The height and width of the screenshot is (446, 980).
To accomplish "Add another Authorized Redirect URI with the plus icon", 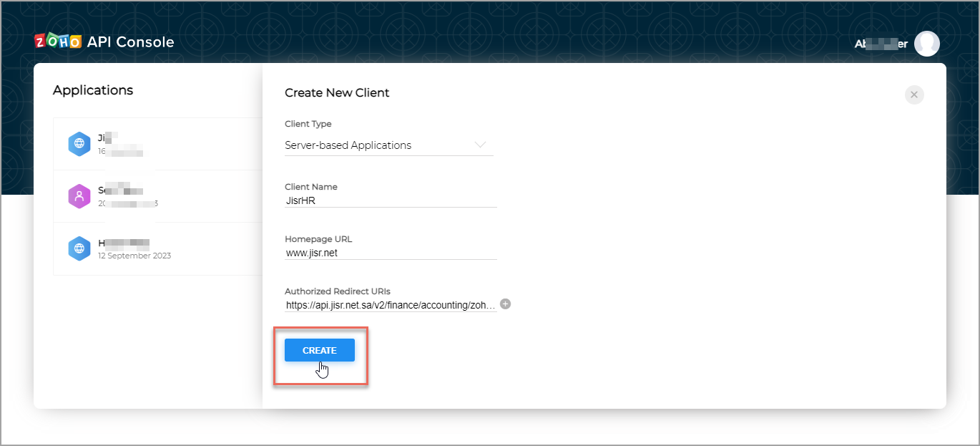I will click(x=505, y=304).
